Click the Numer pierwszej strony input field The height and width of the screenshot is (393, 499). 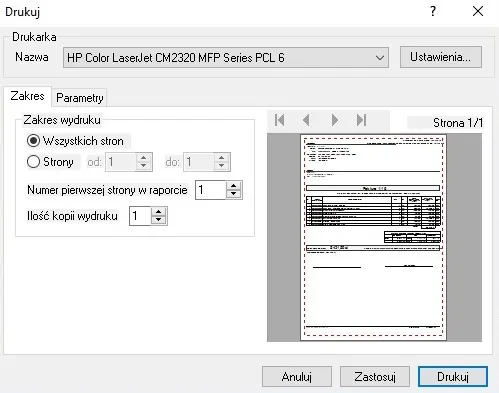pos(211,190)
